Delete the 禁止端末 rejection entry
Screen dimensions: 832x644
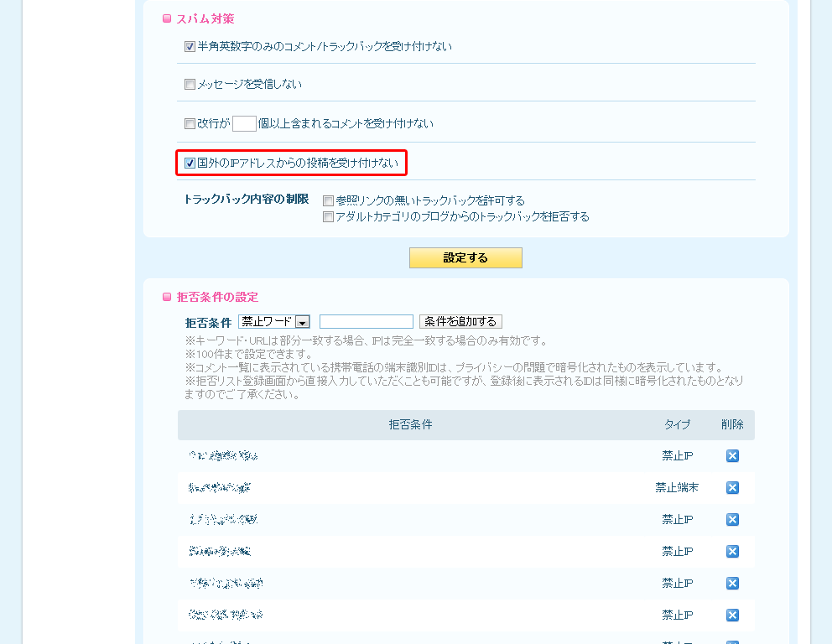(732, 487)
